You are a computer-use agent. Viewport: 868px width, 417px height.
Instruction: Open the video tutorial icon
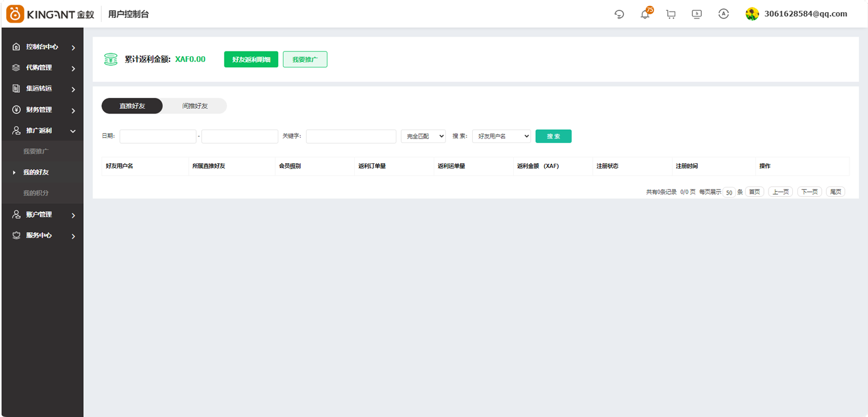697,14
